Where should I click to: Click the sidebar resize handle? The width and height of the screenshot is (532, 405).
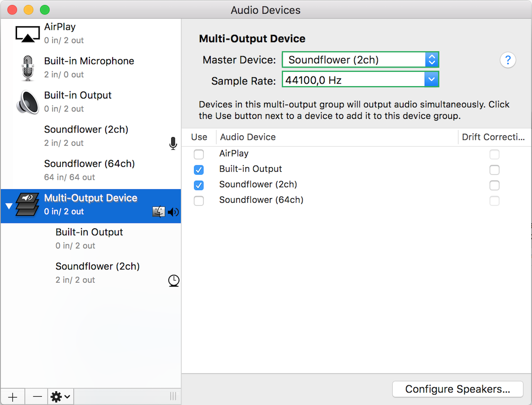pos(173,397)
